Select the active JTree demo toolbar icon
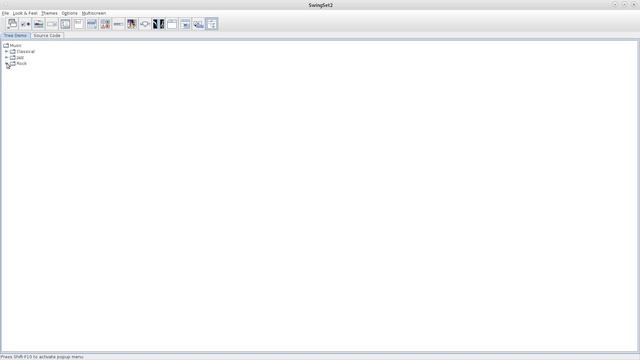This screenshot has width=640, height=360. 211,24
